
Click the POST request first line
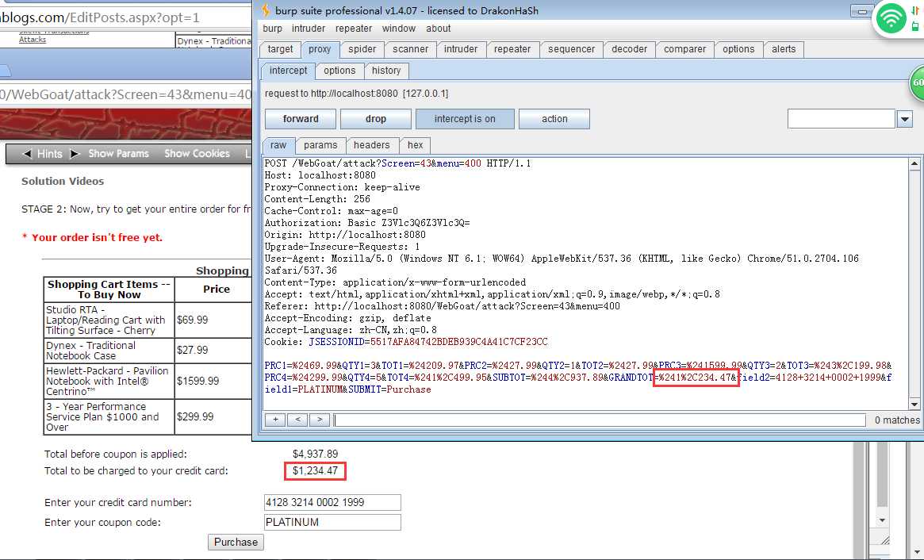coord(398,163)
